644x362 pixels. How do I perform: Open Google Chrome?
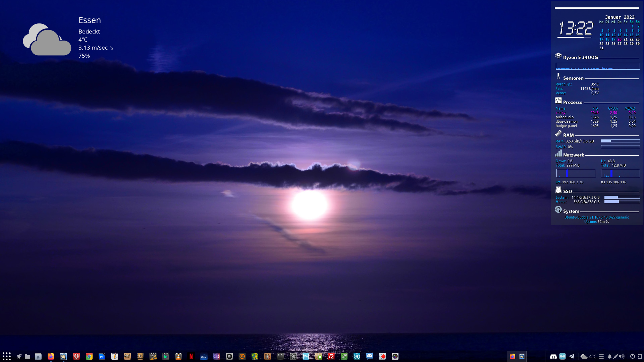click(89, 357)
